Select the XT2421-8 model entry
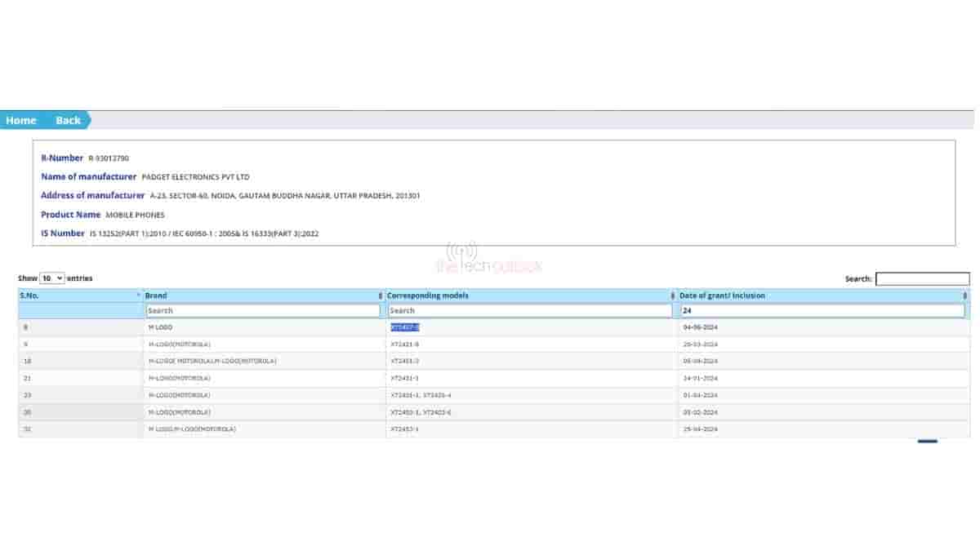The width and height of the screenshot is (980, 551). point(405,344)
